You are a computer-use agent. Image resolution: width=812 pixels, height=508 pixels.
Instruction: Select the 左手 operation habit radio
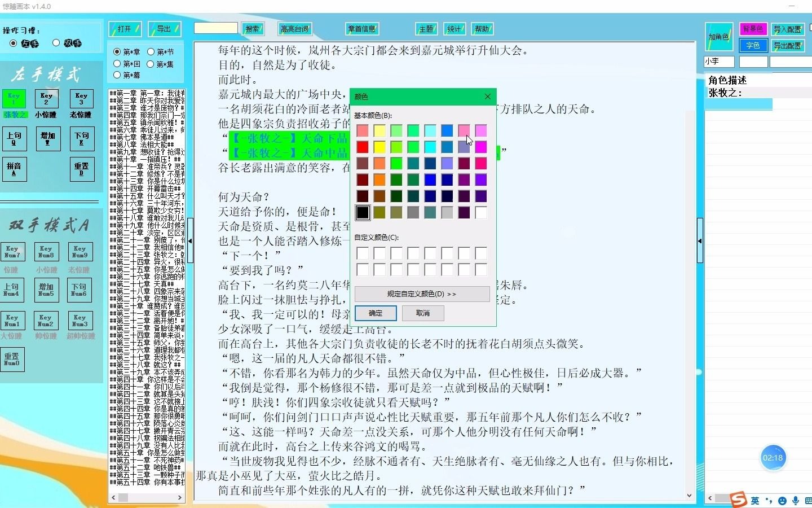pos(14,43)
